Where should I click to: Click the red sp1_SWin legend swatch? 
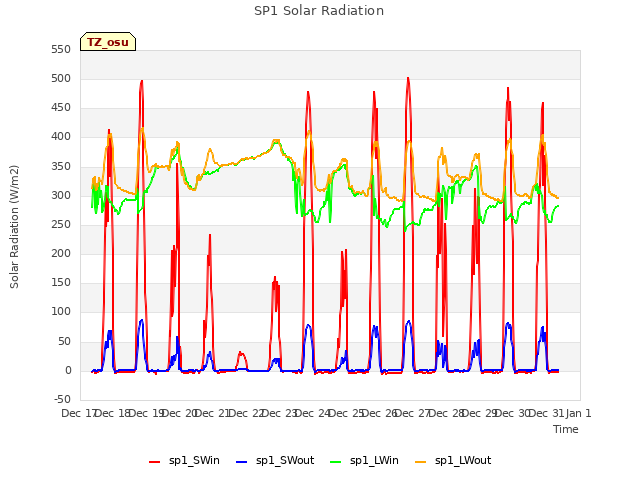coord(155,462)
